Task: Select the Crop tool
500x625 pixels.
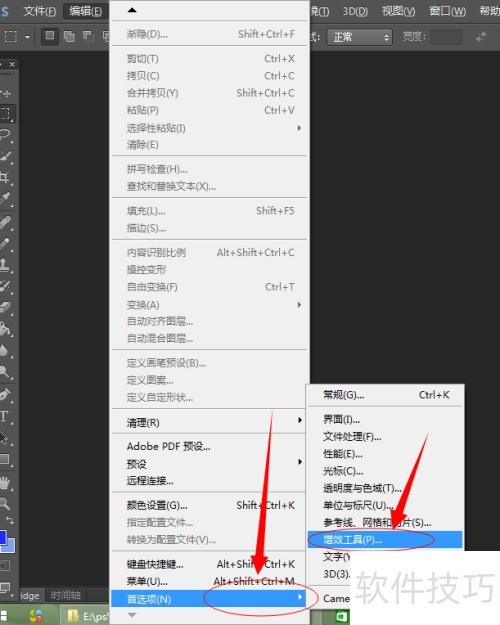Action: pos(6,177)
